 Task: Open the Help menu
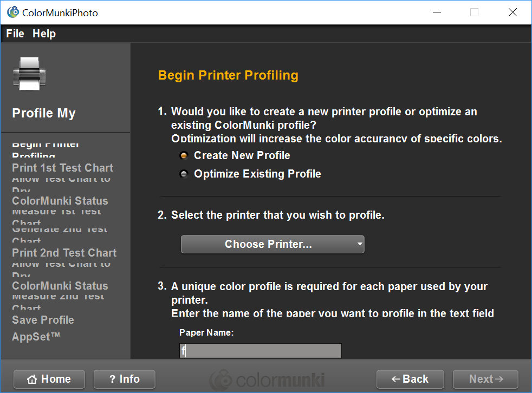coord(44,34)
